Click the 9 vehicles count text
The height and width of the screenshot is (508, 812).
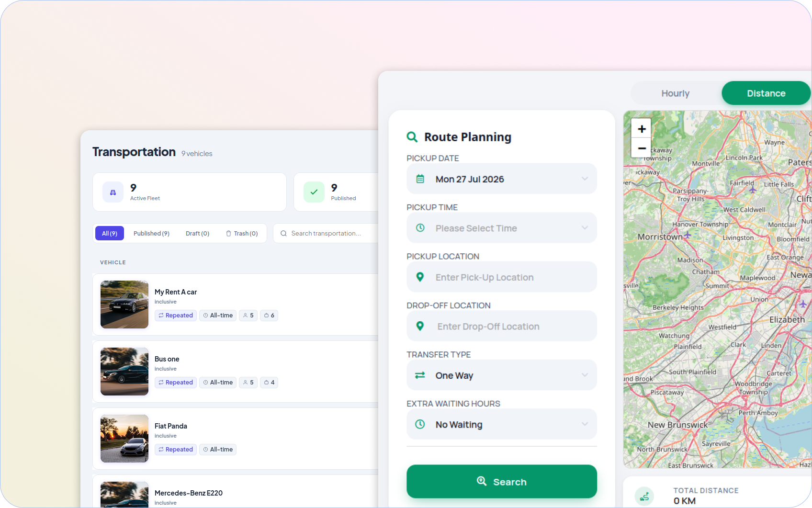[197, 154]
